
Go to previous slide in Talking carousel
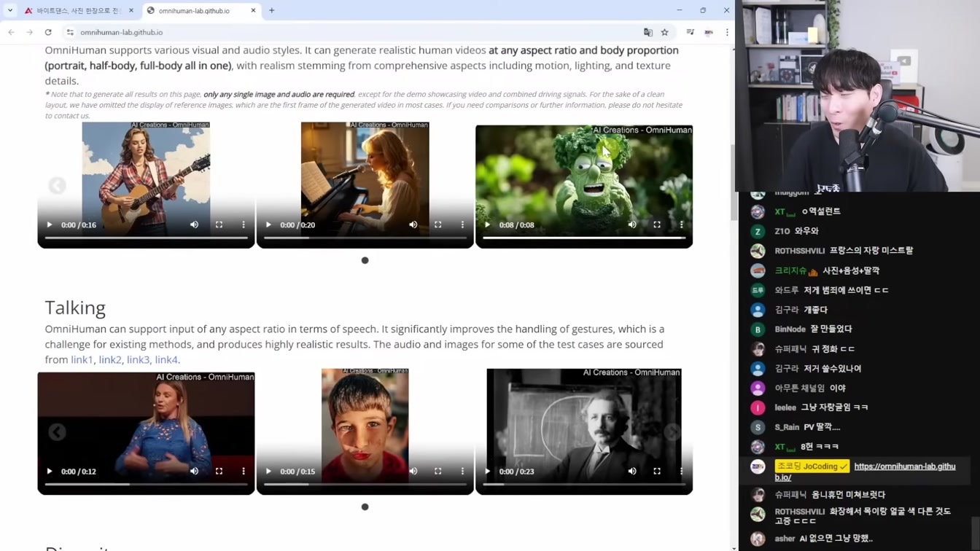click(x=57, y=432)
